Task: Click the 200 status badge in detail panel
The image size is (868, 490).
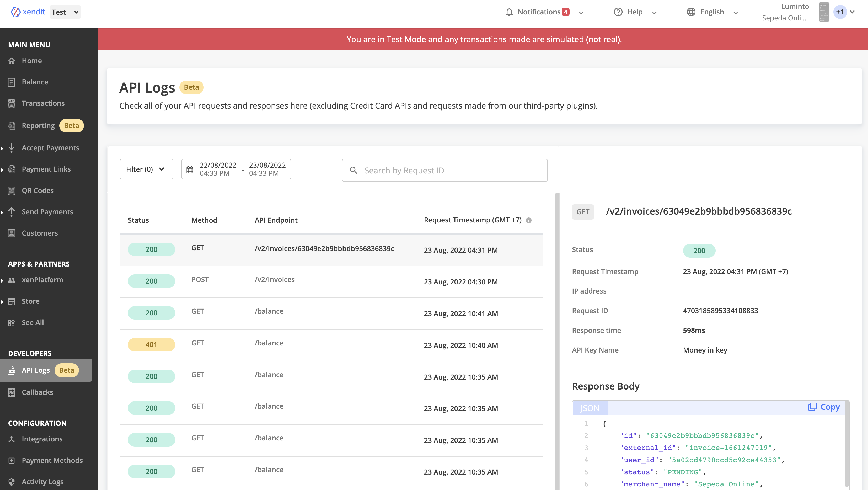Action: point(699,251)
